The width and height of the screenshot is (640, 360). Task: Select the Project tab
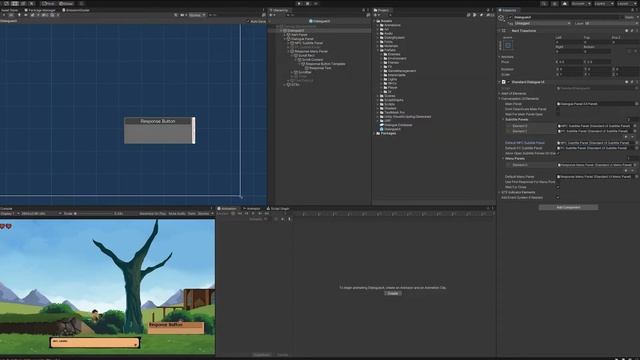(x=381, y=10)
